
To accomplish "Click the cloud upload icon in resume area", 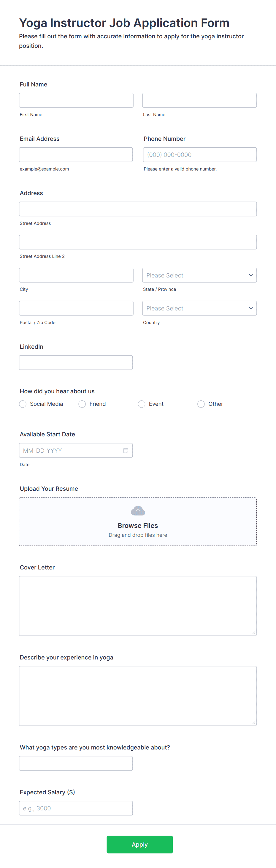I will (x=138, y=510).
